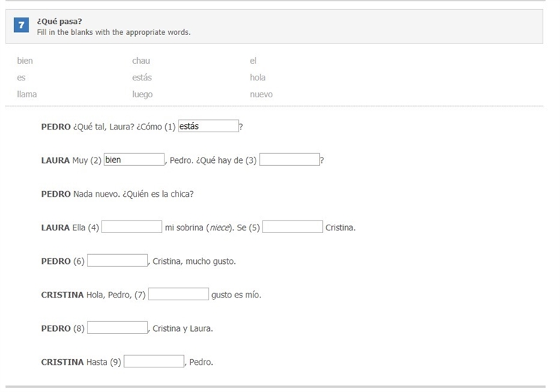Choose the word 'luego' in word bank

pyautogui.click(x=142, y=94)
